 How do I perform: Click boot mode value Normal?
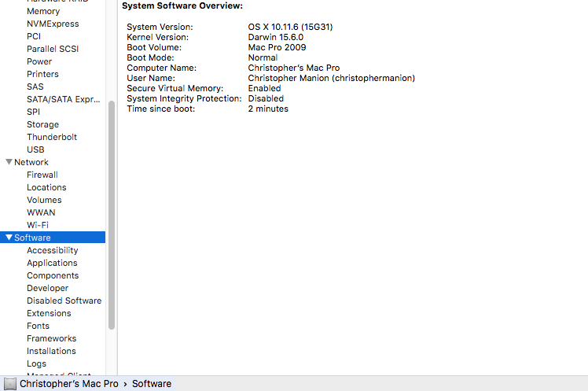point(263,57)
